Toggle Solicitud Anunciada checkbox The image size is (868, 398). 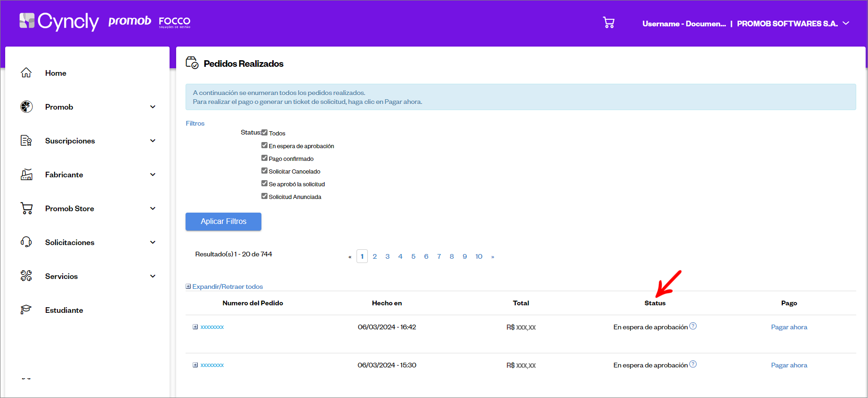tap(264, 196)
